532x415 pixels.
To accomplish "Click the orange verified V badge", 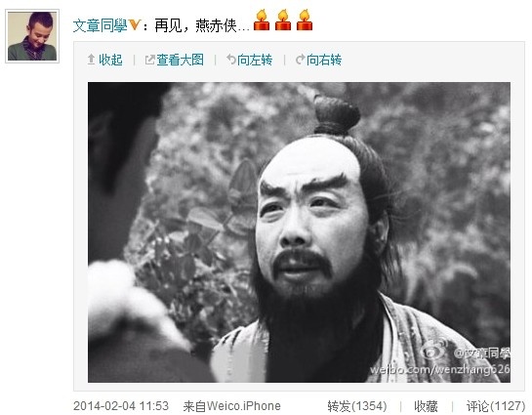I will tap(135, 24).
